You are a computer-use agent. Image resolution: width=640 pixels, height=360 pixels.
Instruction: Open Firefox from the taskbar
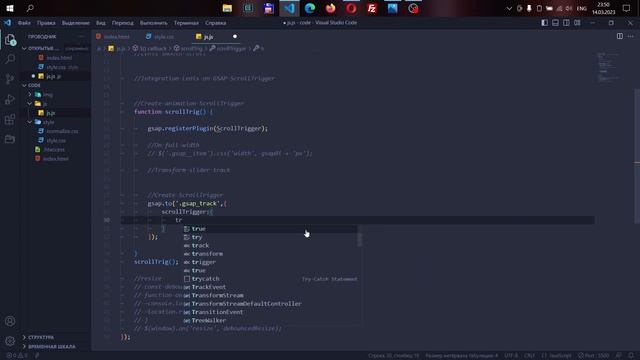[x=331, y=8]
